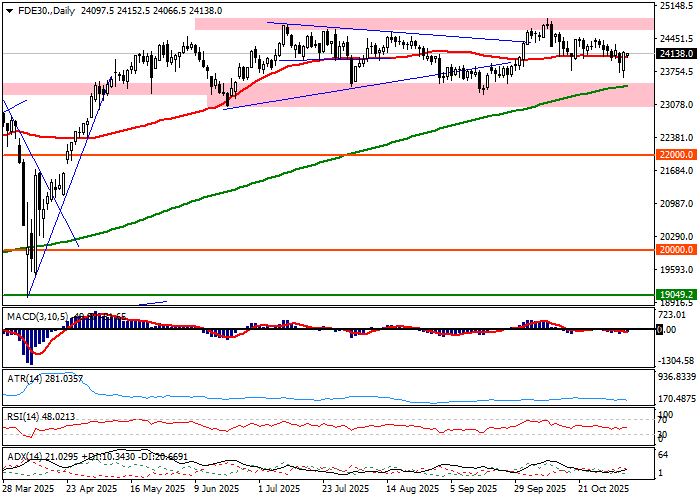The width and height of the screenshot is (700, 500).
Task: Select the current price label 24138.0
Action: point(676,54)
